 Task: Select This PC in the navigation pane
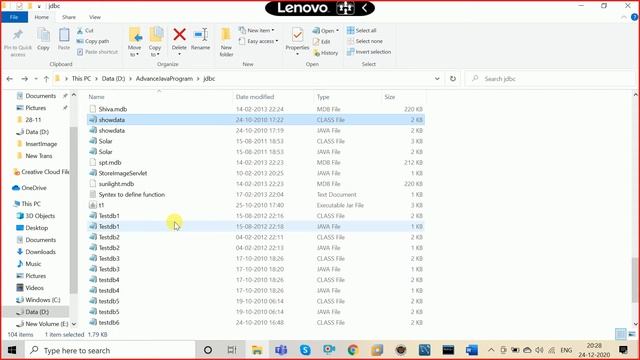(x=27, y=204)
